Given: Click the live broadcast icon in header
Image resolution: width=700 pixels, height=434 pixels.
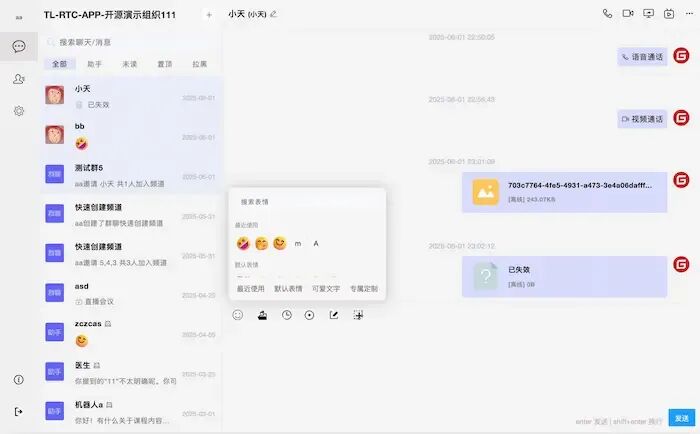Looking at the screenshot, I should (669, 14).
